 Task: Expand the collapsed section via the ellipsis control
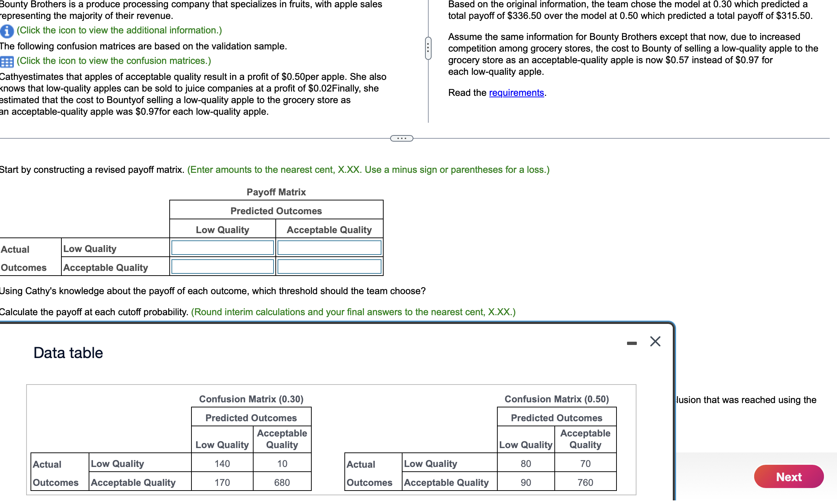click(x=402, y=138)
